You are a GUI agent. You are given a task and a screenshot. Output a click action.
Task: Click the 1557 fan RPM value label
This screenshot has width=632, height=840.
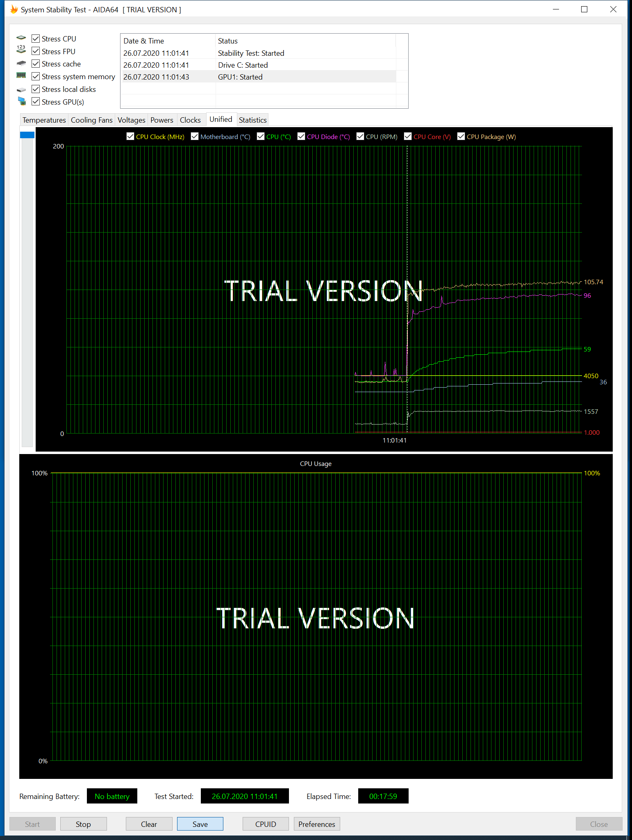(591, 411)
